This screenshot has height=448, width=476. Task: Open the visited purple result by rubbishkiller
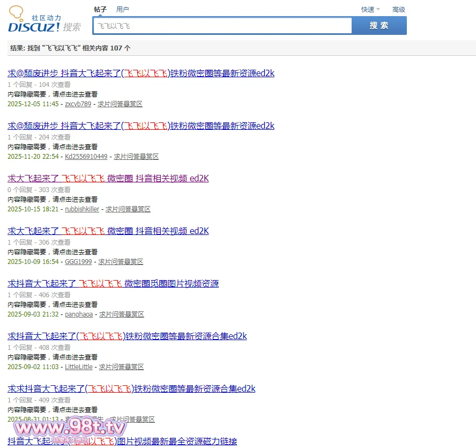coord(108,178)
